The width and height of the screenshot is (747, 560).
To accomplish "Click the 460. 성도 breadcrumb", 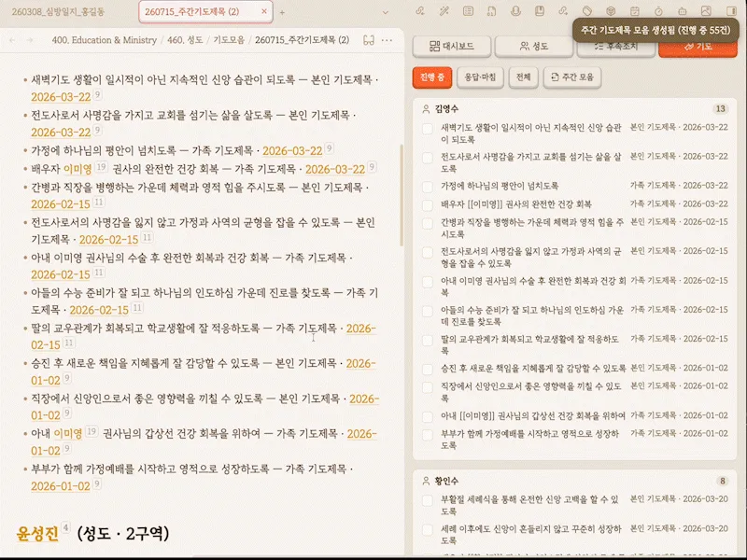I will coord(185,40).
